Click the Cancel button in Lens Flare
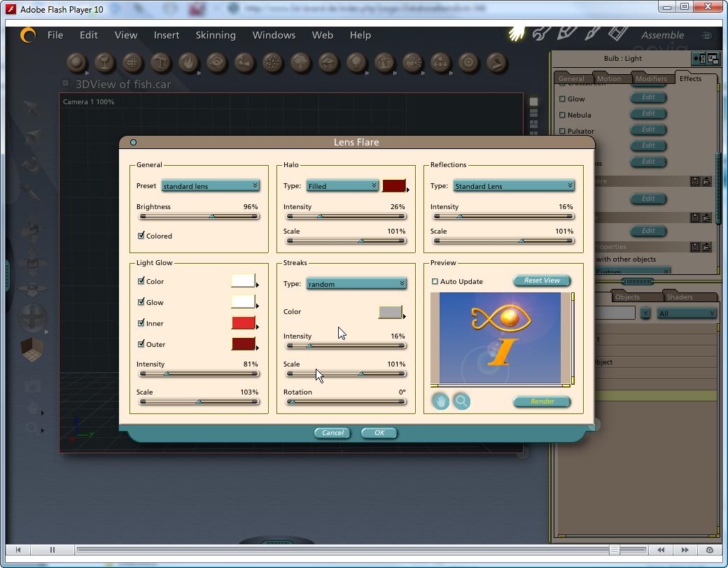The height and width of the screenshot is (568, 728). point(332,432)
